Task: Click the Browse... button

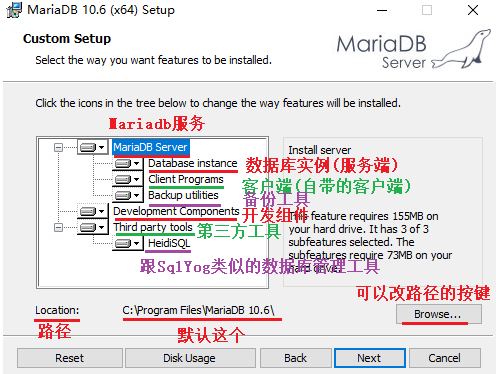Action: tap(439, 314)
